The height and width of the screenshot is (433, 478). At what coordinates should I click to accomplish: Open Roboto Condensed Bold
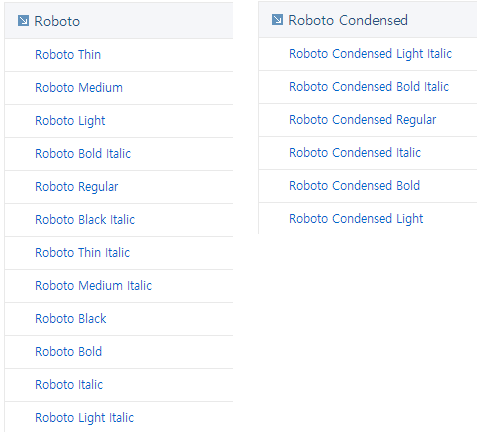(354, 186)
